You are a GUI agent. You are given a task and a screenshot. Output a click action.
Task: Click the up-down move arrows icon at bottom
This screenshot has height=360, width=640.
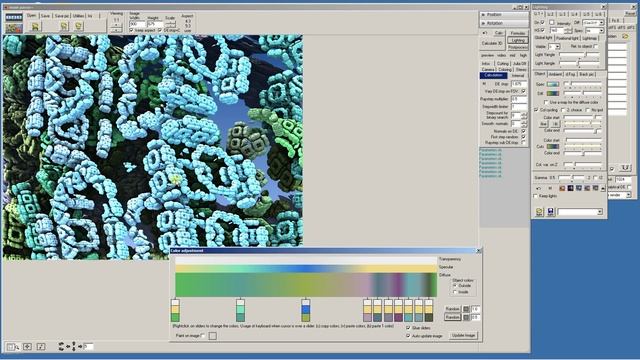coord(73,347)
